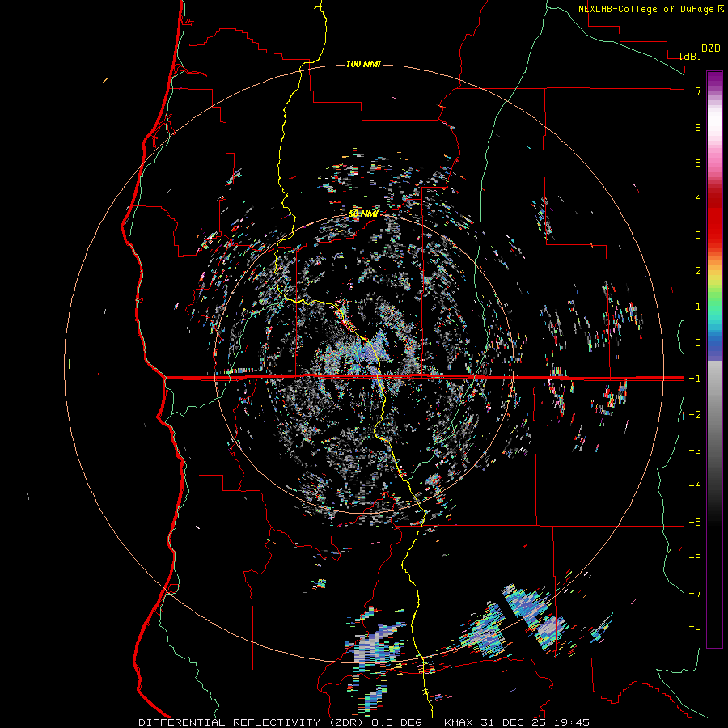Viewport: 728px width, 728px height.
Task: Click the "-2" value on the color scale
Action: pos(695,415)
